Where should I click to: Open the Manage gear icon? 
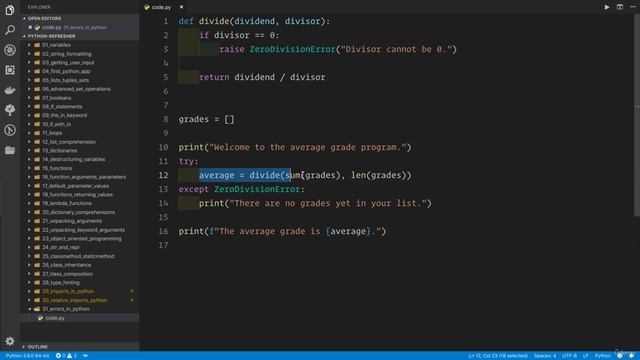coord(10,341)
